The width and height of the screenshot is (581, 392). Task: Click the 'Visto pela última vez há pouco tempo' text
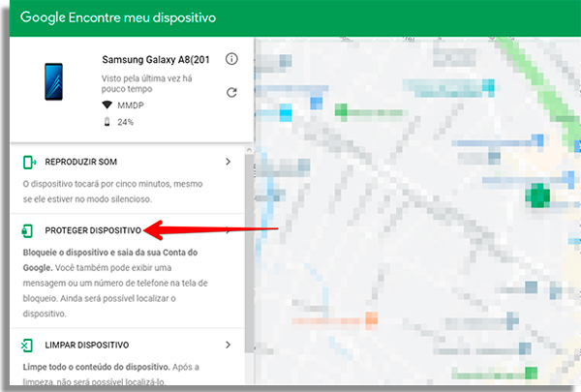tap(147, 84)
